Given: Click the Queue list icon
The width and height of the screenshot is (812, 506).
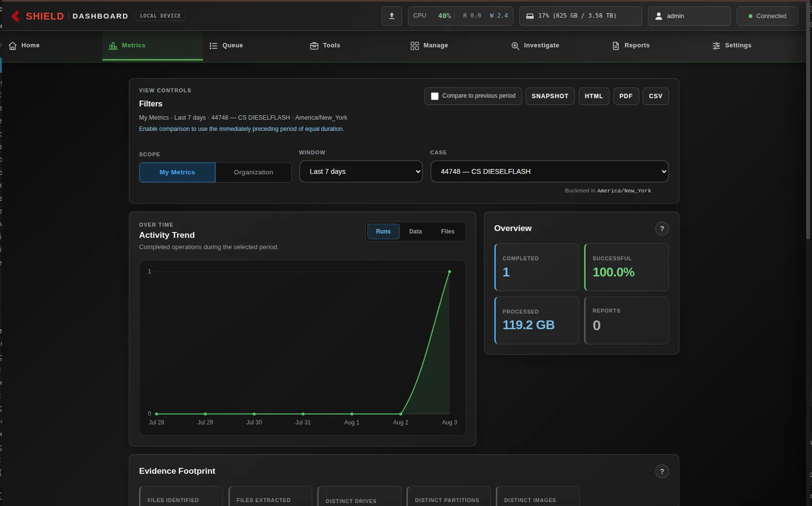Looking at the screenshot, I should (x=213, y=45).
